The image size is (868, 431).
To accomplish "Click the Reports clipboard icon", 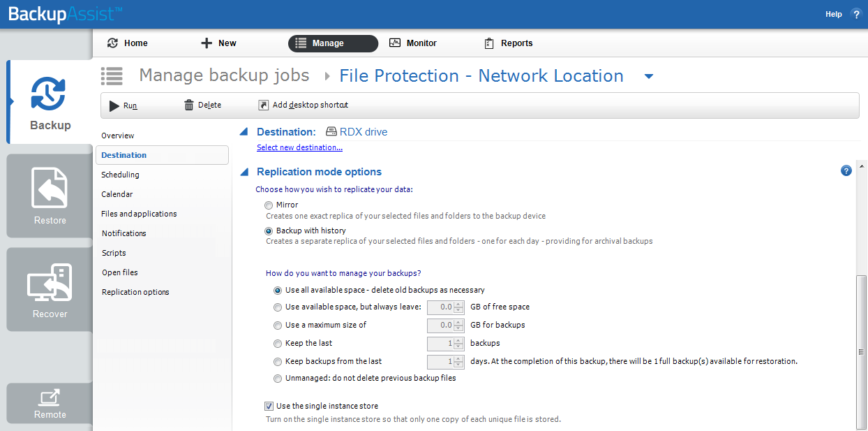I will click(489, 43).
